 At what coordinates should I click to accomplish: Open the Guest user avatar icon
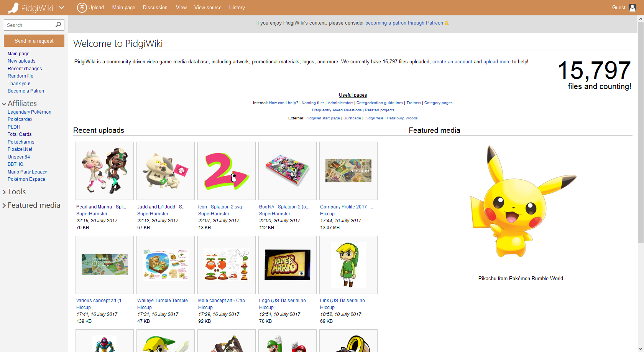pos(632,8)
